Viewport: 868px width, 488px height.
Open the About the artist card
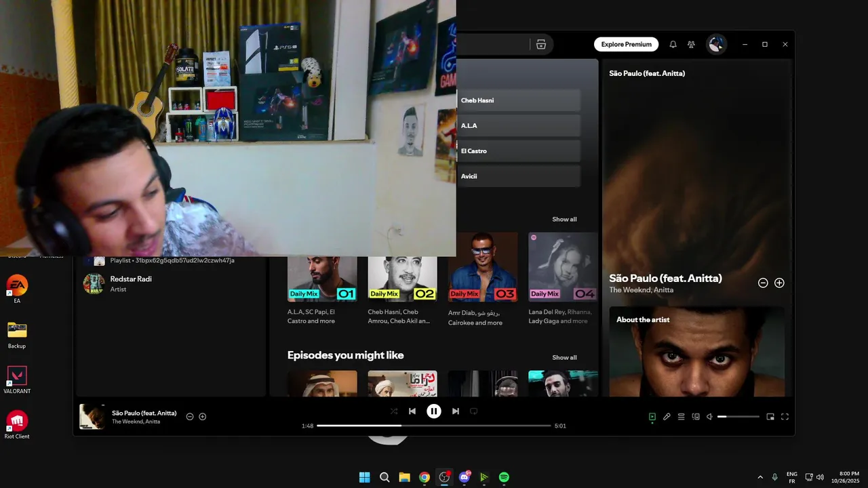[x=697, y=351]
